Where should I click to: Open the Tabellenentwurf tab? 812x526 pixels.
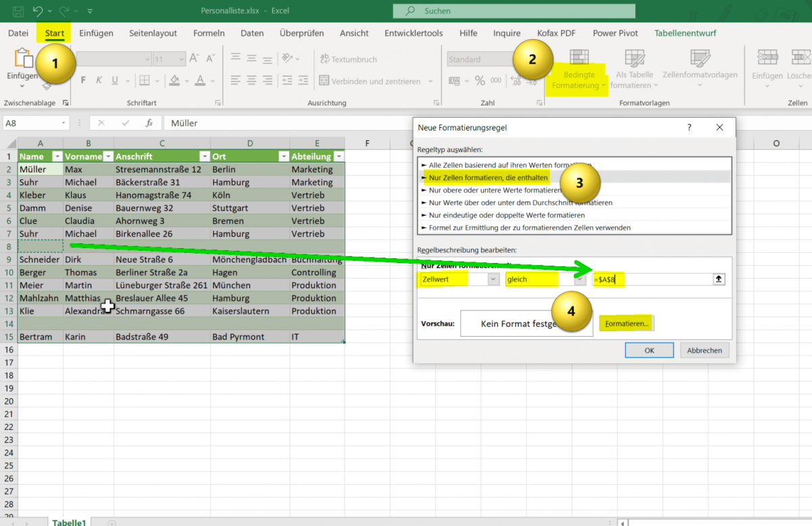685,32
